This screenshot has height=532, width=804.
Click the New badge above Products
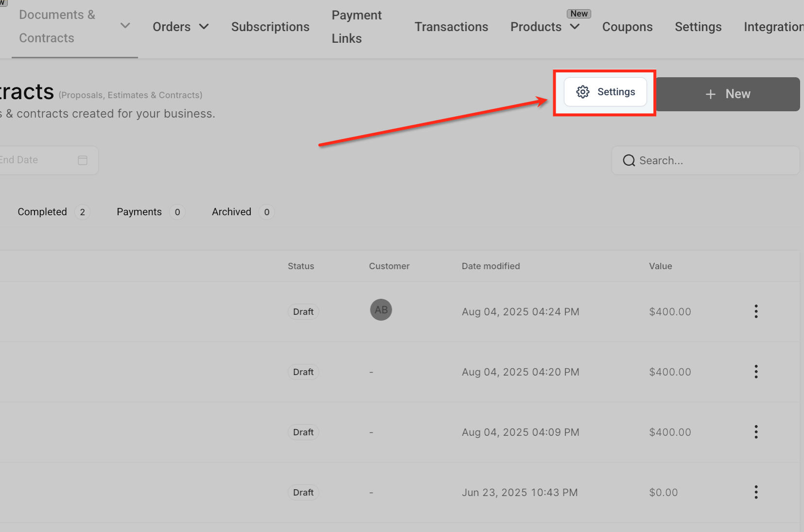tap(579, 14)
